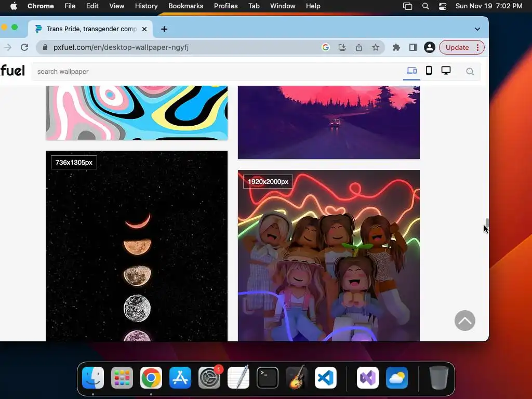This screenshot has width=532, height=399.
Task: Open TextEdit from the Dock
Action: point(238,378)
